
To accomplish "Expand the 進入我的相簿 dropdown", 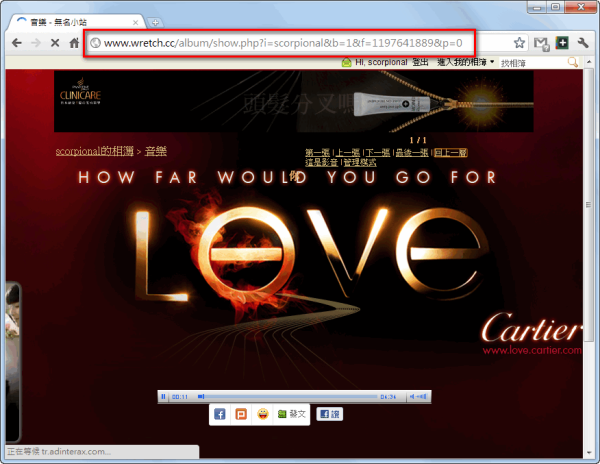I will (465, 62).
